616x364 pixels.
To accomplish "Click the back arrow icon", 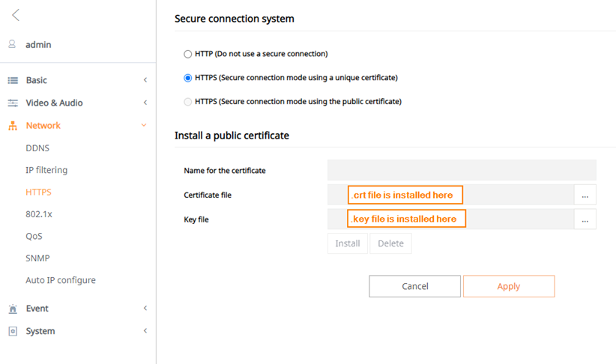I will tap(15, 15).
